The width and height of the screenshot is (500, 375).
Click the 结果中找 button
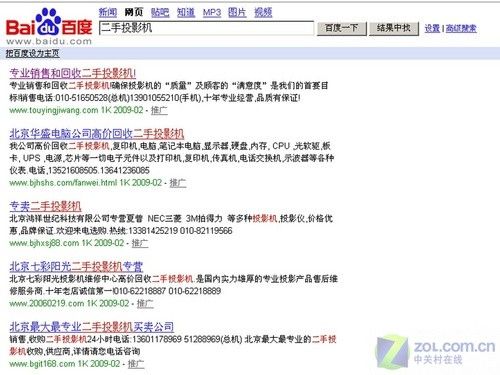tap(394, 28)
